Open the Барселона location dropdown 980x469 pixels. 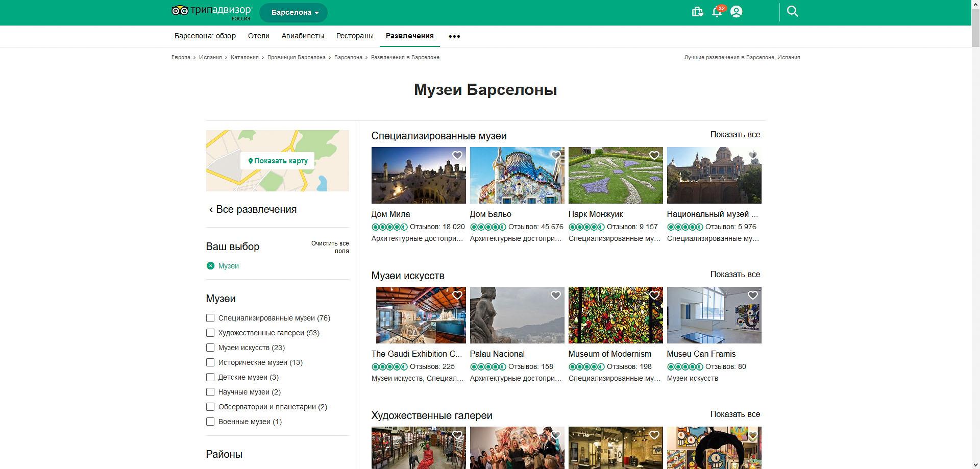pos(294,13)
